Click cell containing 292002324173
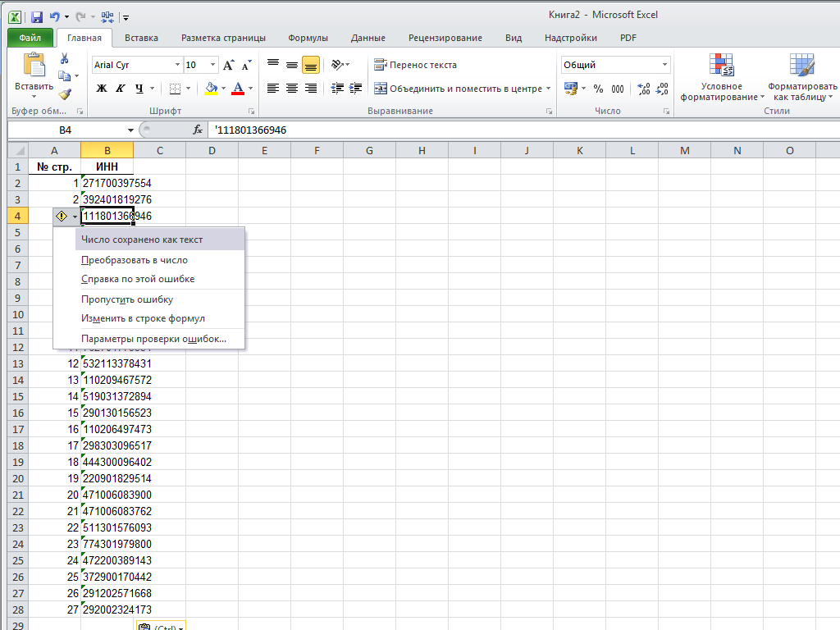The height and width of the screenshot is (630, 840). (107, 609)
